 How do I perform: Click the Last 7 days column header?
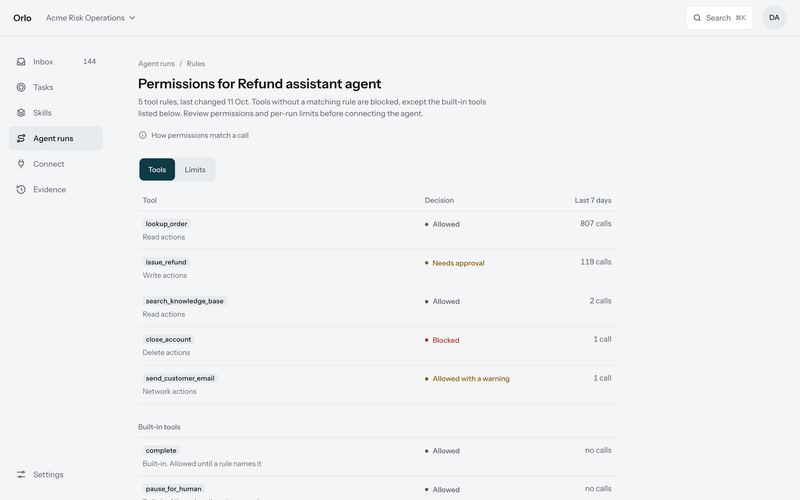[x=593, y=201]
